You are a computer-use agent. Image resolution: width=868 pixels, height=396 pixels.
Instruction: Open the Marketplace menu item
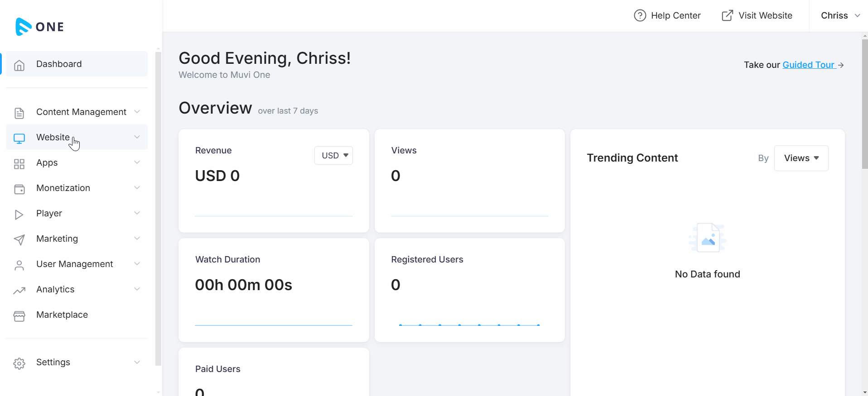pyautogui.click(x=62, y=315)
